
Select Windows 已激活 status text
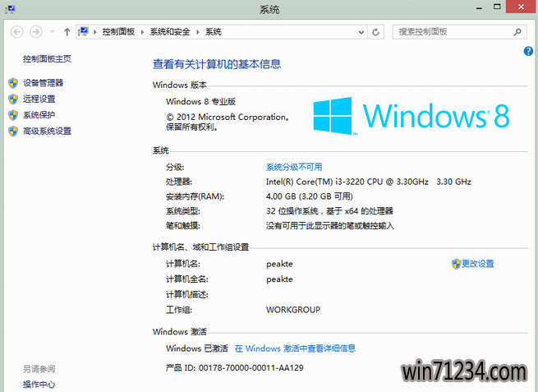tap(197, 348)
